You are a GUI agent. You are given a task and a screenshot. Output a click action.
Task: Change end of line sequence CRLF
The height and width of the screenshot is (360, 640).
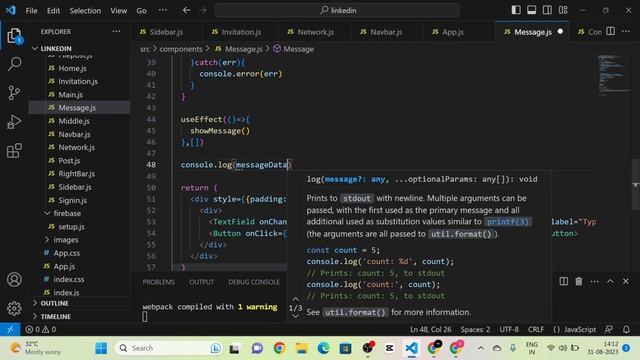536,329
